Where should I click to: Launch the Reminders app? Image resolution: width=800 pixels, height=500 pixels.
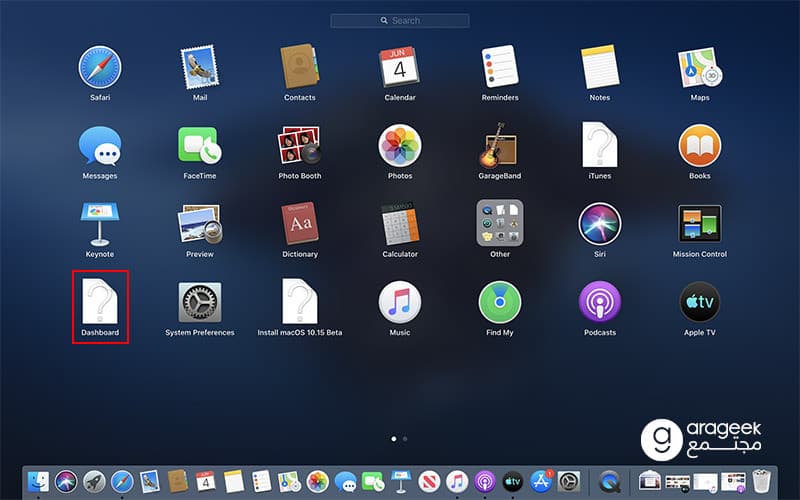pos(500,67)
